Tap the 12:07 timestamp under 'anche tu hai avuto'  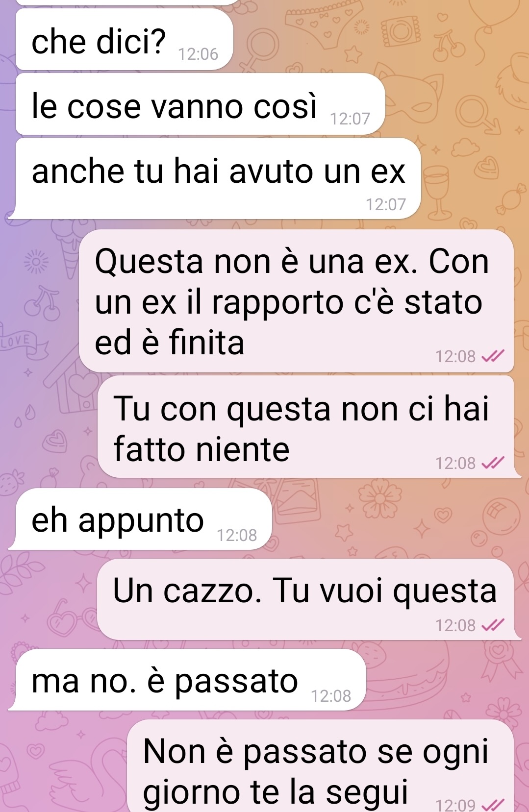[x=386, y=204]
